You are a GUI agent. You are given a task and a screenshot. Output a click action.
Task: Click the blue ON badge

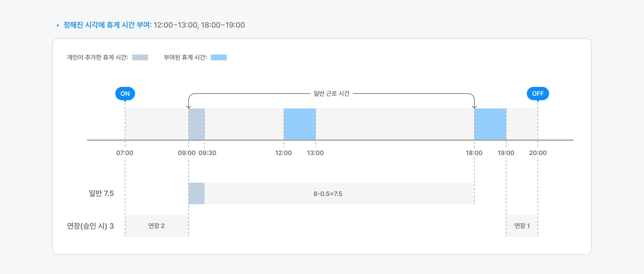[125, 94]
